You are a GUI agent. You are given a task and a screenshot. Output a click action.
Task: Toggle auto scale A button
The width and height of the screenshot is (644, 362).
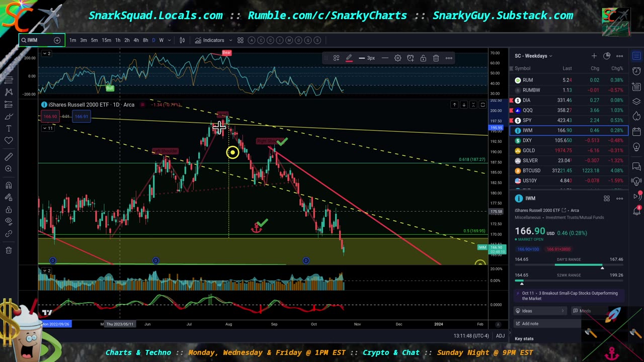tap(498, 324)
